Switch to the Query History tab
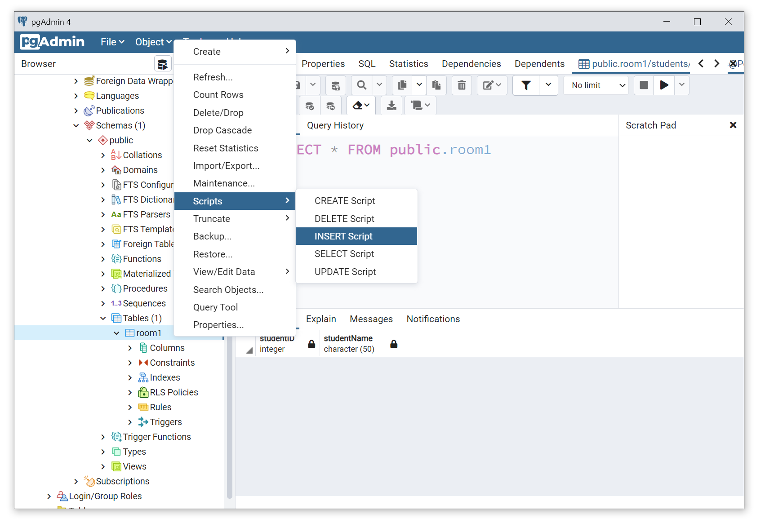 (335, 125)
